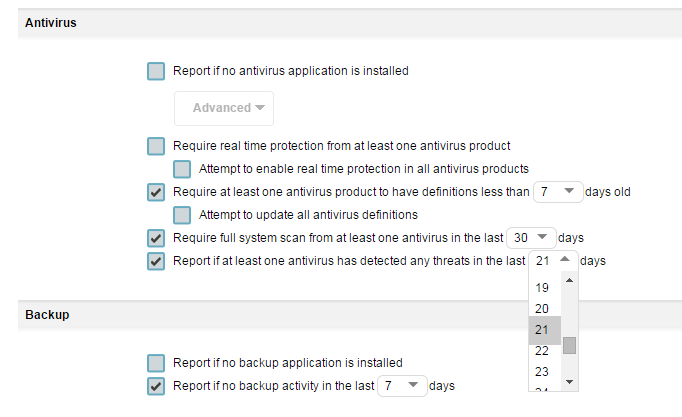
Task: Choose 20 from the days list
Action: 543,309
